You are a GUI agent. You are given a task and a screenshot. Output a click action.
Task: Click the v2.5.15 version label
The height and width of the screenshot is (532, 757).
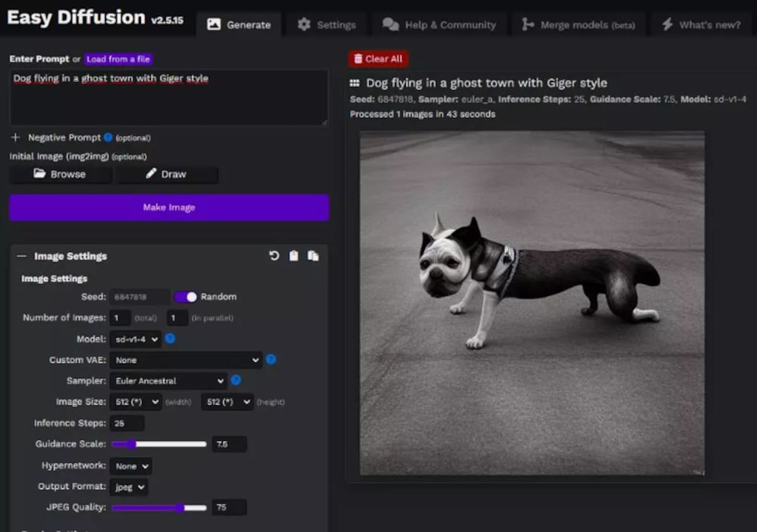167,20
